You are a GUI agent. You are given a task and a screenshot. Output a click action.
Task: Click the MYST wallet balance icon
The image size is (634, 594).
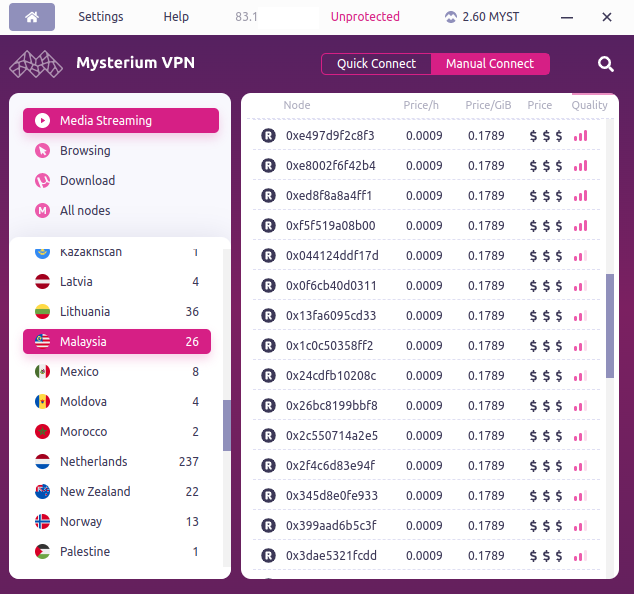click(x=451, y=17)
